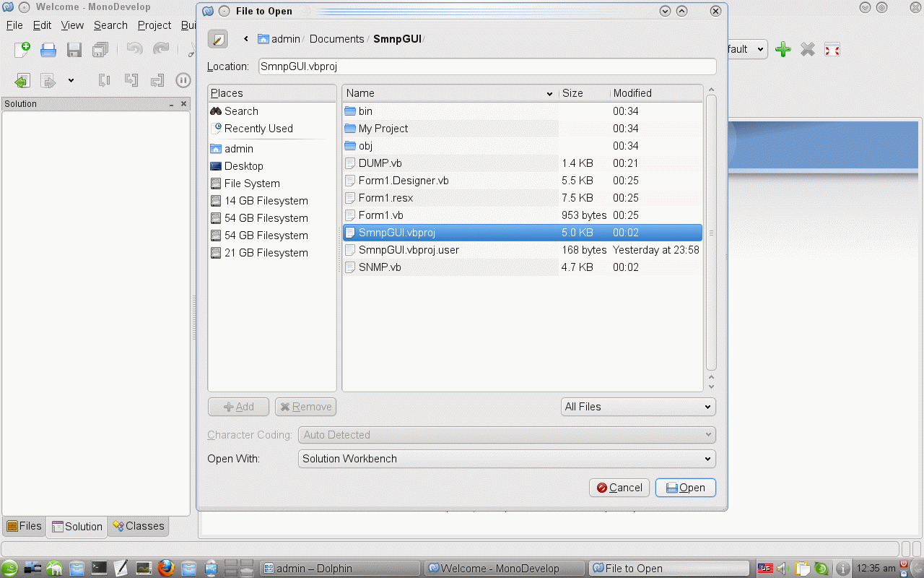Open the openSUSE application launcher
The height and width of the screenshot is (578, 924).
coord(10,568)
